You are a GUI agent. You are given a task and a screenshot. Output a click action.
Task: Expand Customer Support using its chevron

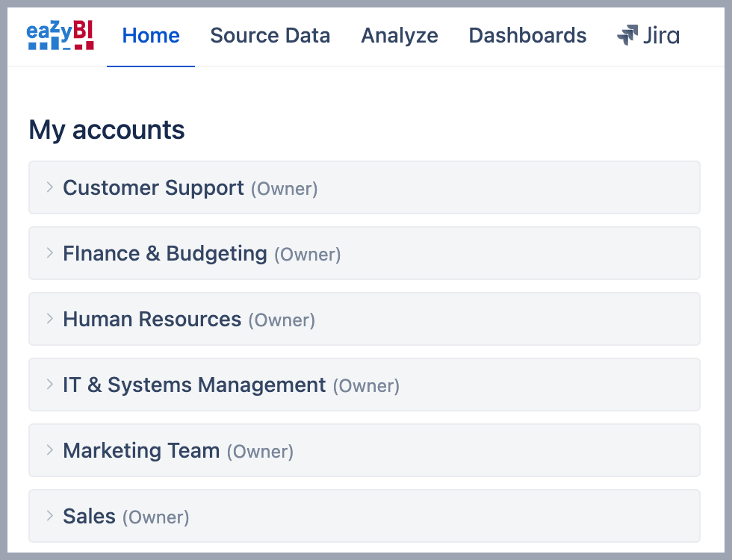[50, 187]
